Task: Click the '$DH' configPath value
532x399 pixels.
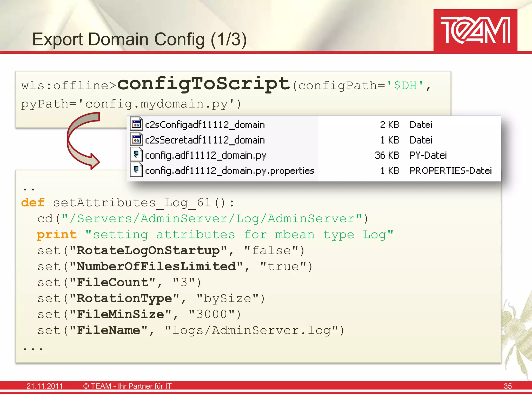Action: (x=405, y=85)
